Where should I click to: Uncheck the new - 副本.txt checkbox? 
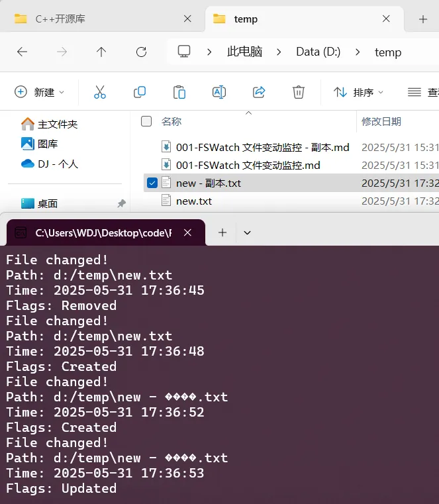click(152, 183)
